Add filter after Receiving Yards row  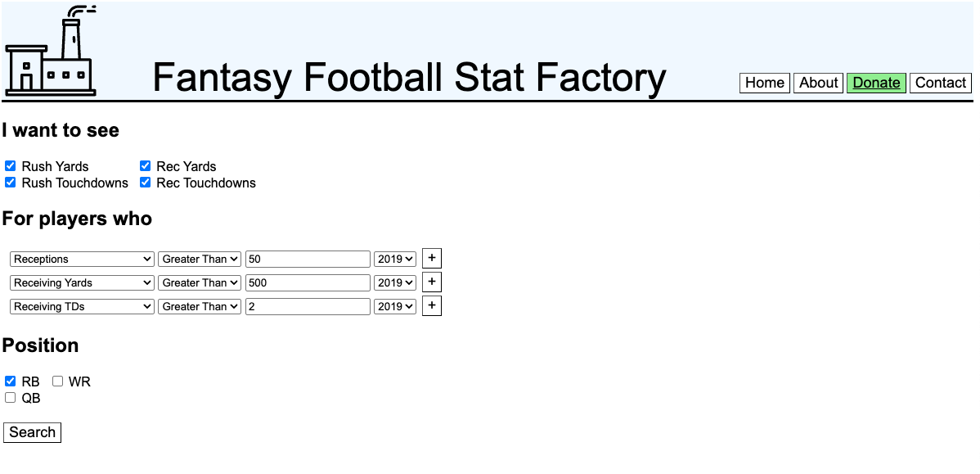(431, 282)
